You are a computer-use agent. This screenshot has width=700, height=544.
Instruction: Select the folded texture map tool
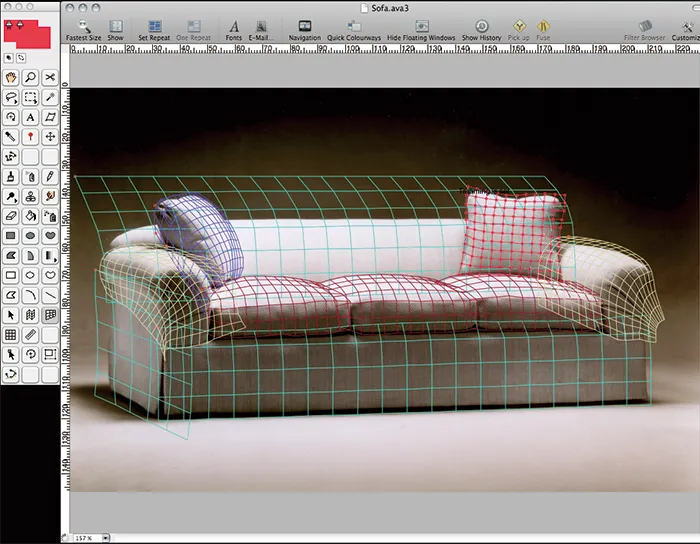(x=30, y=315)
